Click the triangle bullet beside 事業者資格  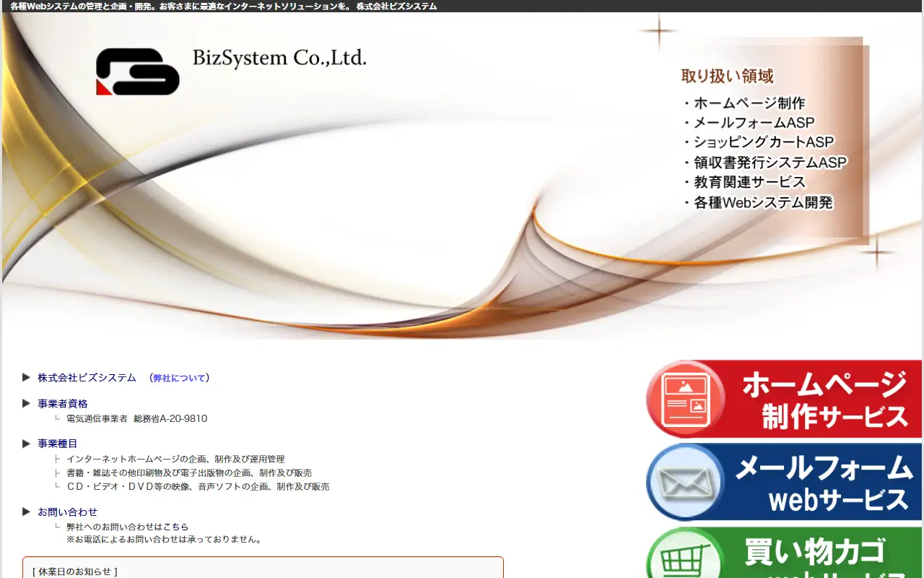coord(27,404)
